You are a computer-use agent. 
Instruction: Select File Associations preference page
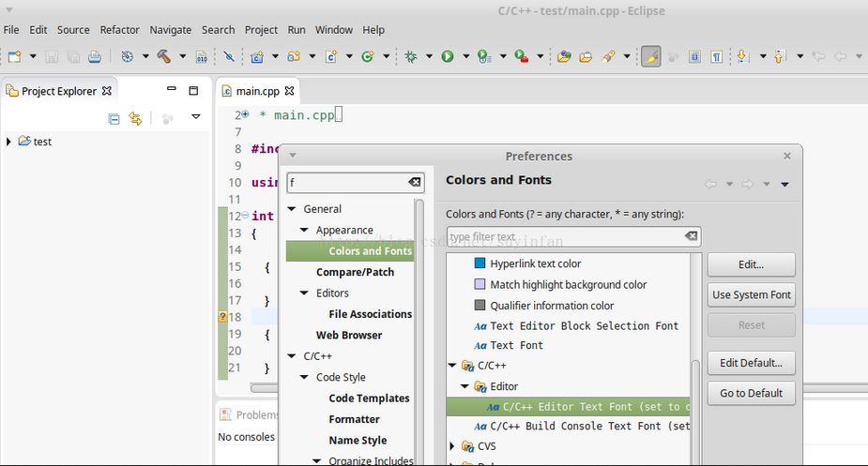coord(371,314)
